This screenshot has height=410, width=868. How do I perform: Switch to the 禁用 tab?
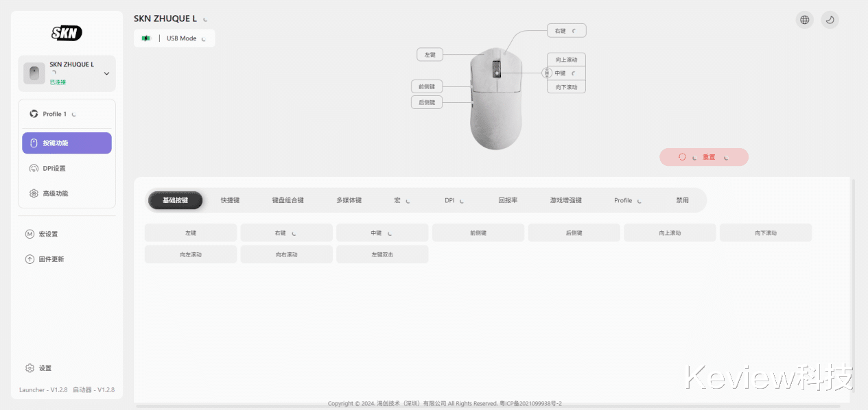[x=682, y=200]
